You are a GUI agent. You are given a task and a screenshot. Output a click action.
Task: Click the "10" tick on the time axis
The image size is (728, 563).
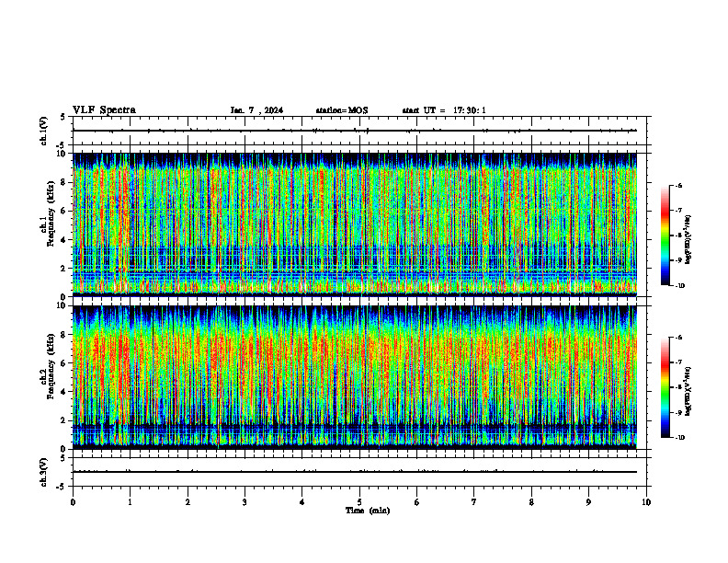tap(646, 502)
